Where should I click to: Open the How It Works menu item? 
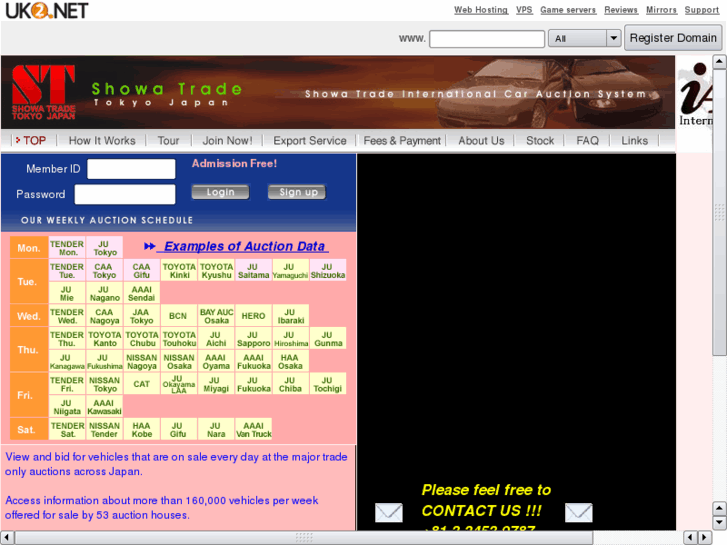(102, 141)
